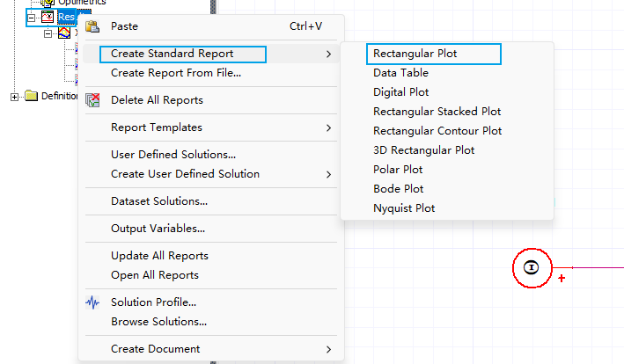Open Create Report From File

[x=176, y=73]
